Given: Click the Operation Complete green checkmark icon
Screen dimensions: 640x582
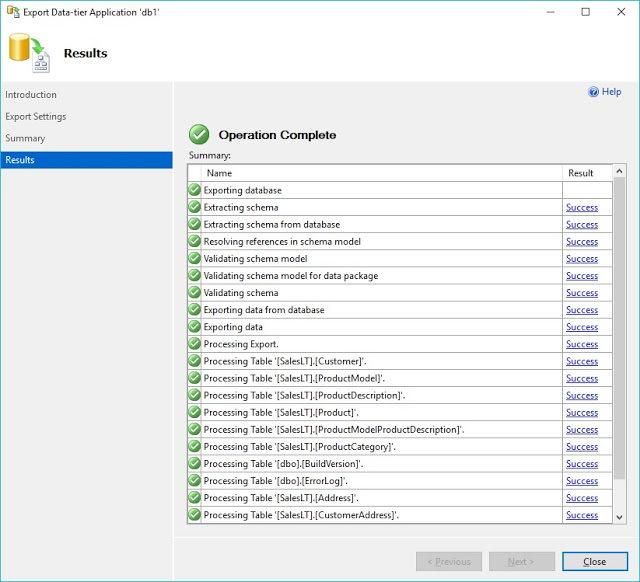Looking at the screenshot, I should coord(200,135).
